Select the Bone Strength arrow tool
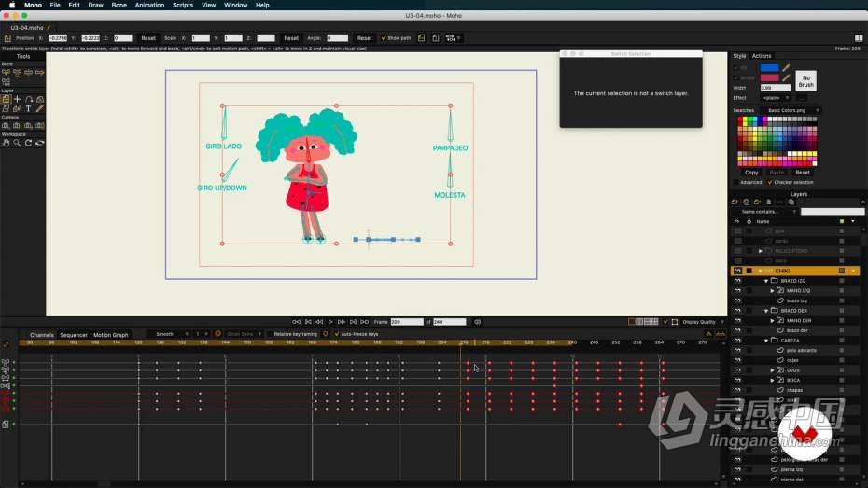Screen dimensions: 868x488 click(x=40, y=73)
